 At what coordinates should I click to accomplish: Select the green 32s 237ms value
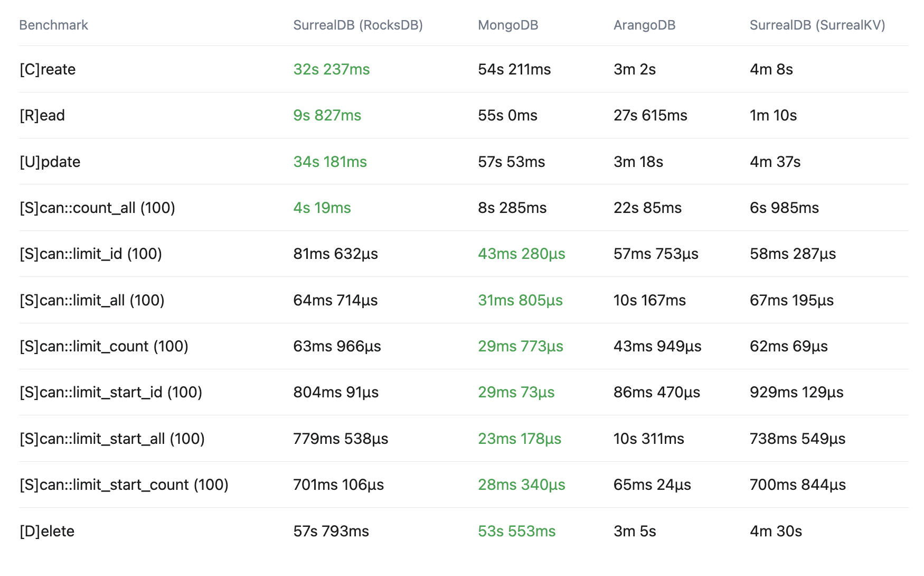pos(332,69)
